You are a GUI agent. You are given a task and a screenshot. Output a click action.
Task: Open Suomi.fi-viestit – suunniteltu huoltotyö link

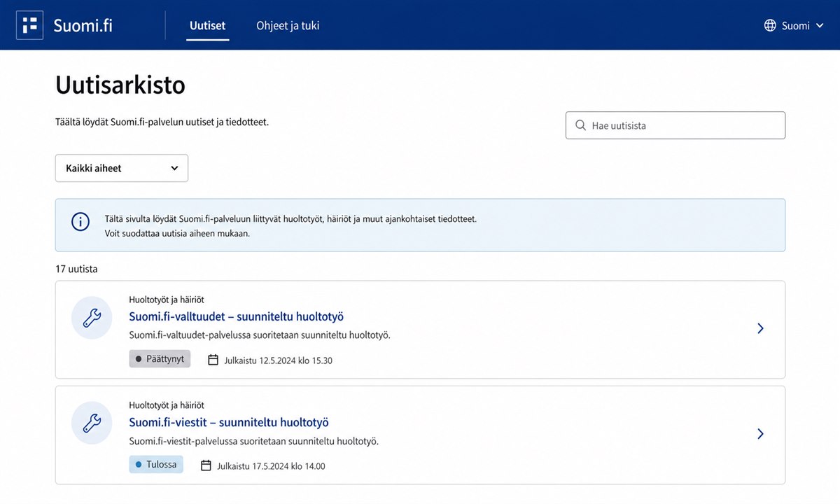(229, 422)
